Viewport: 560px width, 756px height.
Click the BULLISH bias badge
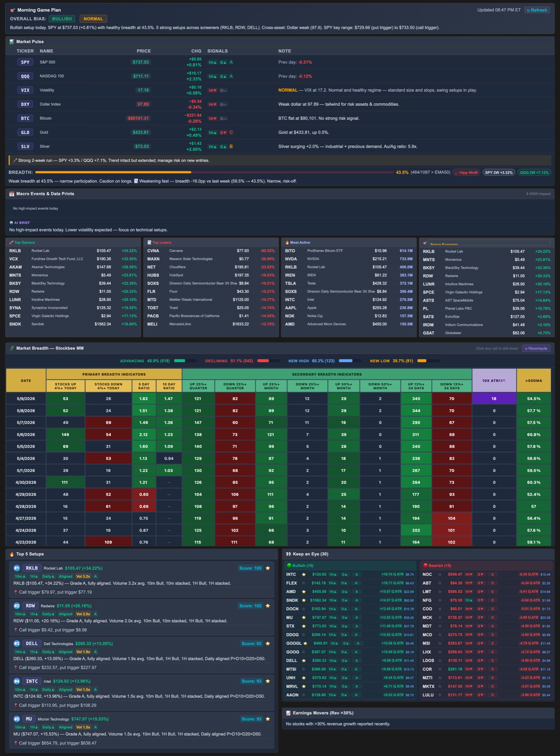click(x=62, y=19)
